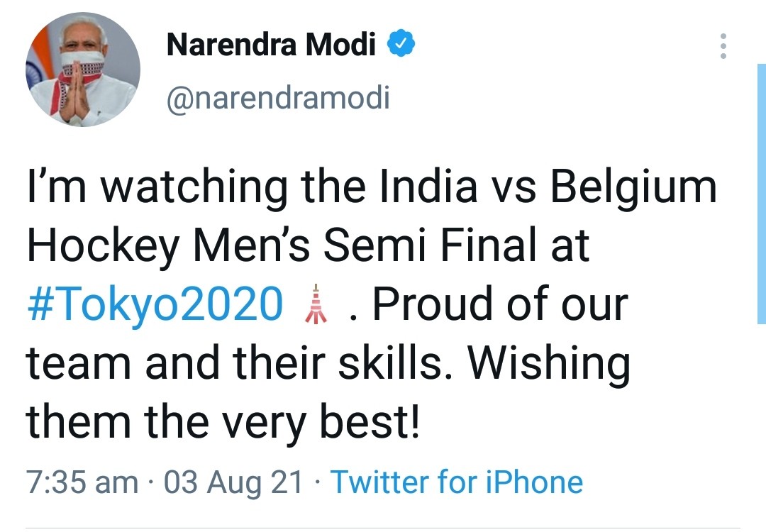The height and width of the screenshot is (532, 766).
Task: Click the word "Belgium" in the tweet
Action: click(x=634, y=187)
